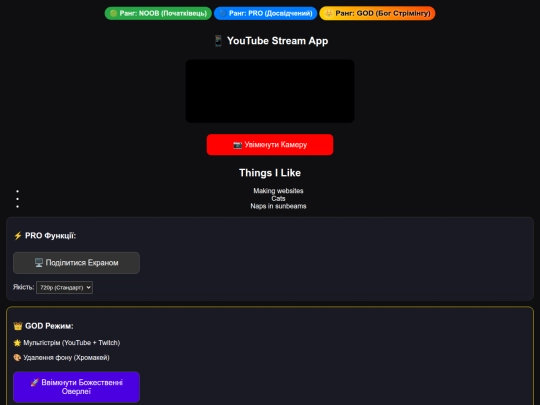Click the black video preview area
The height and width of the screenshot is (405, 540).
coord(270,91)
